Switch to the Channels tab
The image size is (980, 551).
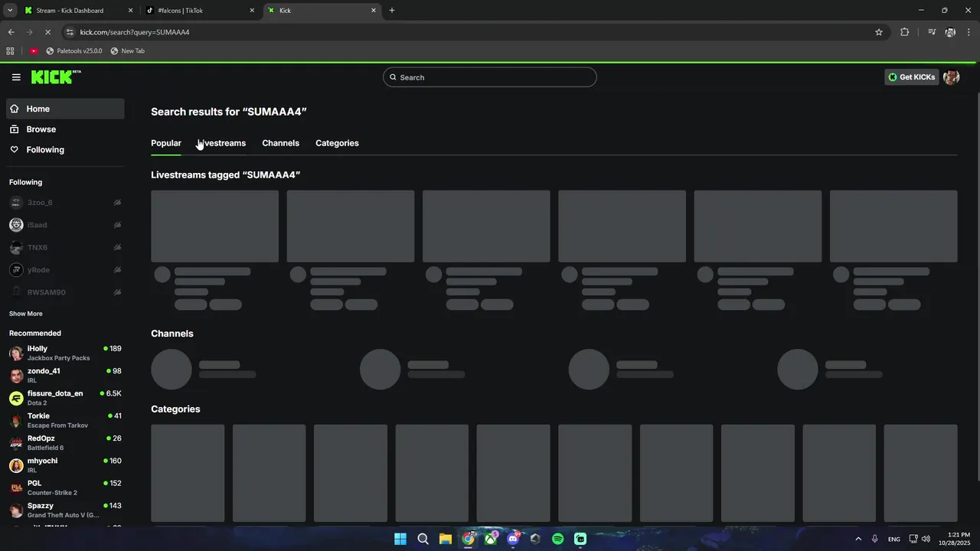281,143
